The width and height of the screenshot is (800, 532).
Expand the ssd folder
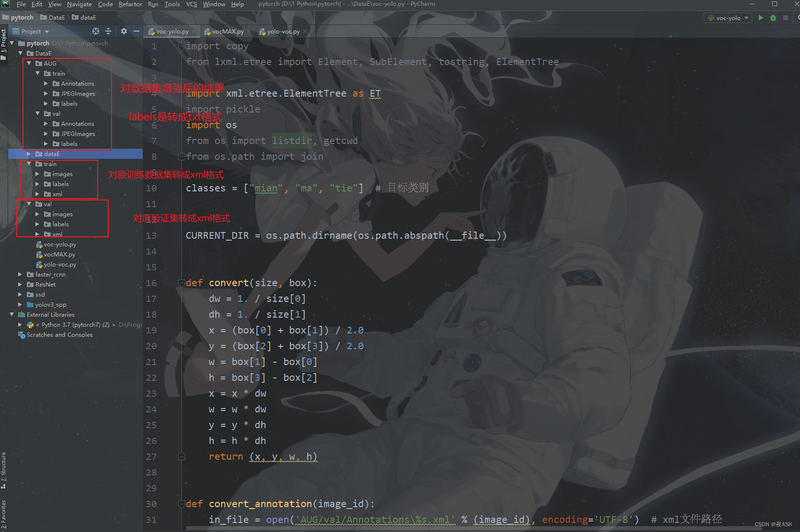click(x=21, y=294)
